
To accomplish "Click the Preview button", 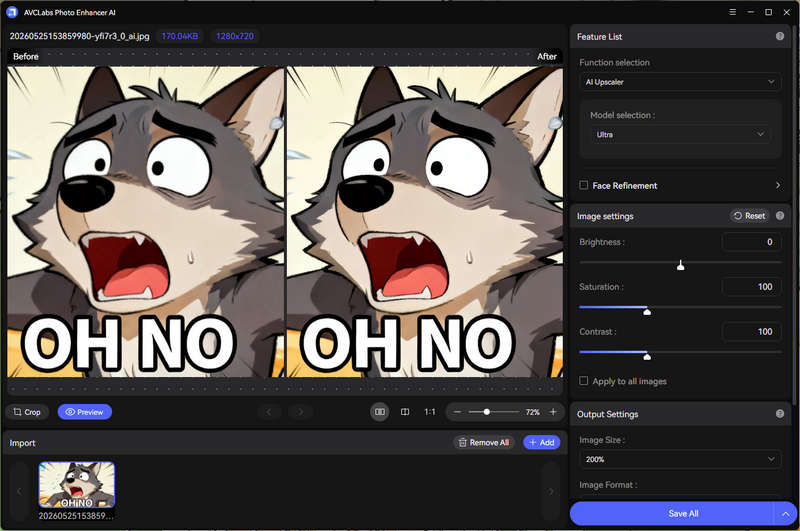I will 85,412.
